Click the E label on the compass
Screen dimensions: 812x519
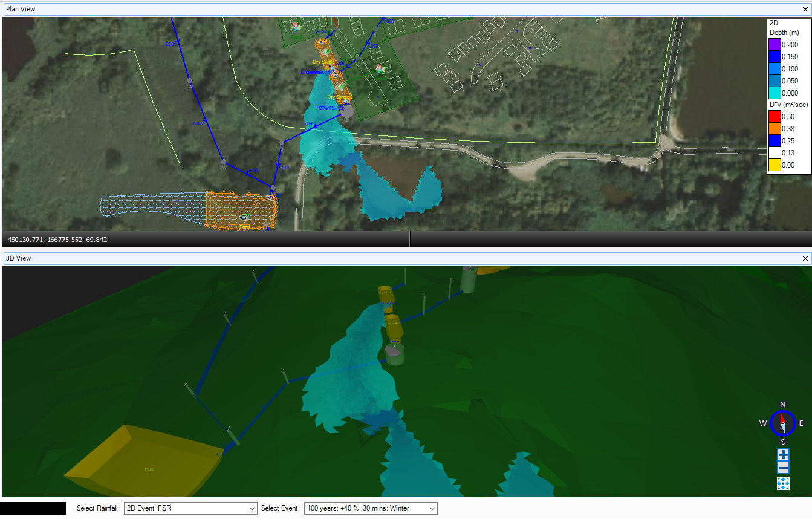802,423
